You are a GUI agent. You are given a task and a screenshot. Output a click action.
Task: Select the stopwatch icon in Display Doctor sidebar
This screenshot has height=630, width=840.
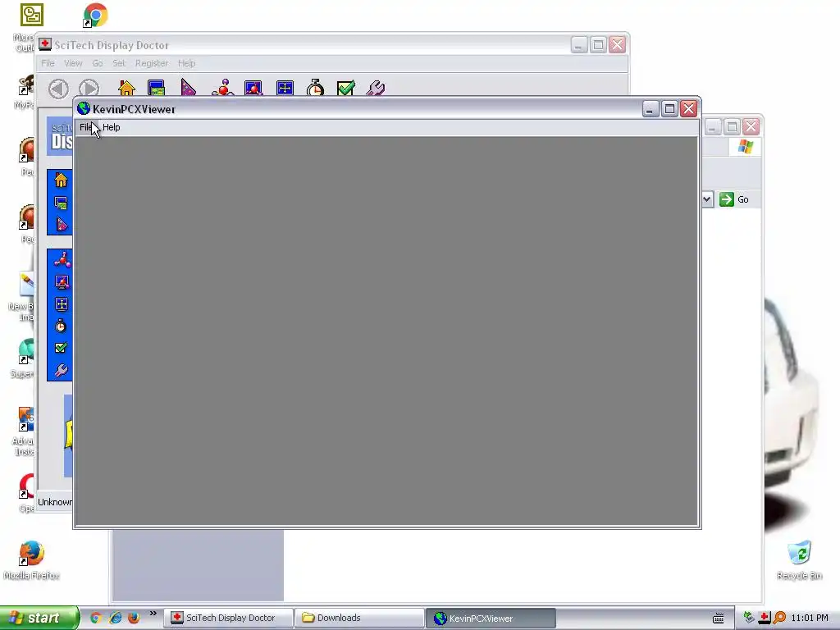pyautogui.click(x=61, y=326)
